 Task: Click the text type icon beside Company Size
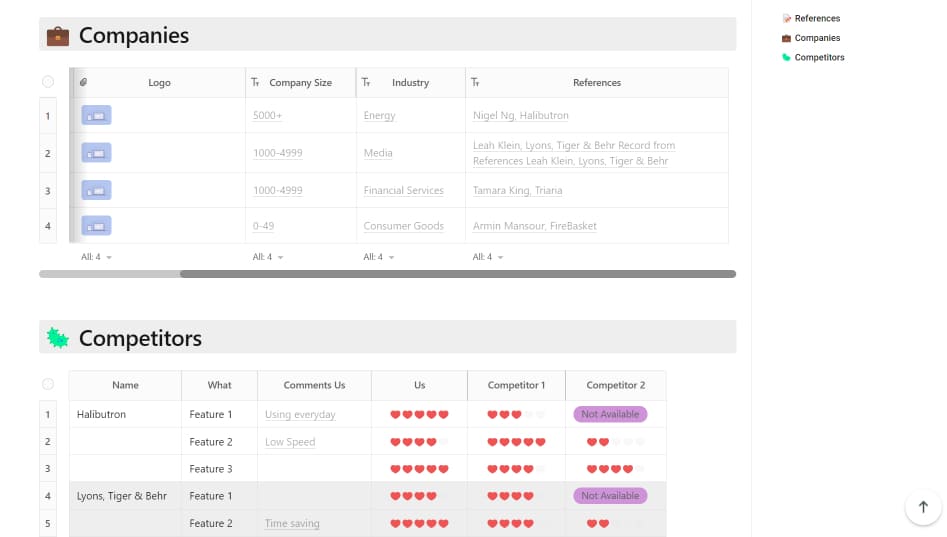coord(255,82)
